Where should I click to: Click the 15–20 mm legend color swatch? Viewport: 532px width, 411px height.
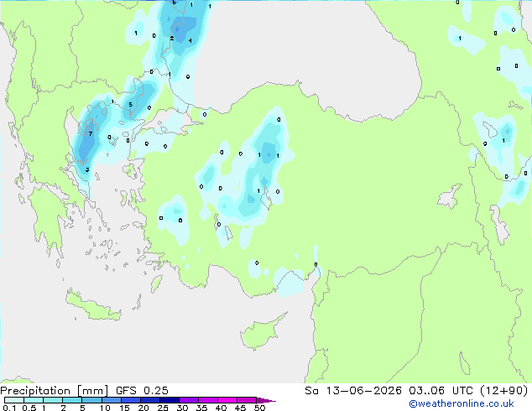pyautogui.click(x=130, y=400)
